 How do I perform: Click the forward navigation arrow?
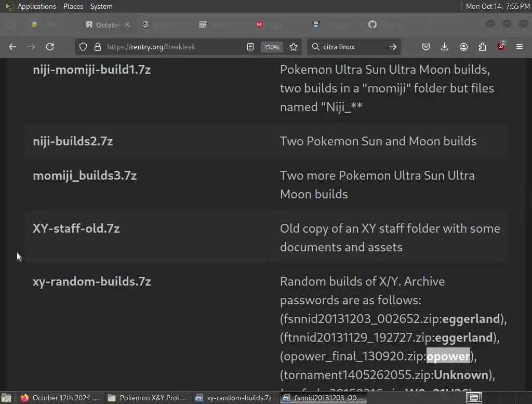31,47
